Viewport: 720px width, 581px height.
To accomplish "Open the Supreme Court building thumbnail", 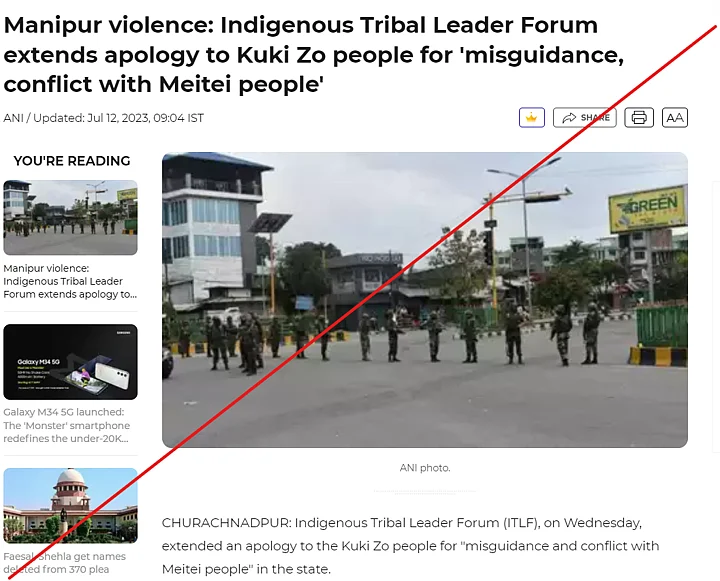I will 70,506.
